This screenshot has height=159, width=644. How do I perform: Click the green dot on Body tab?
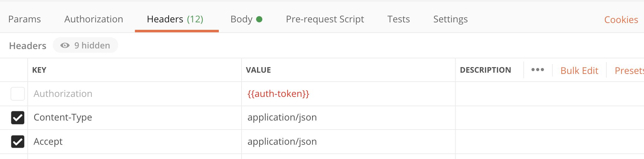click(259, 19)
